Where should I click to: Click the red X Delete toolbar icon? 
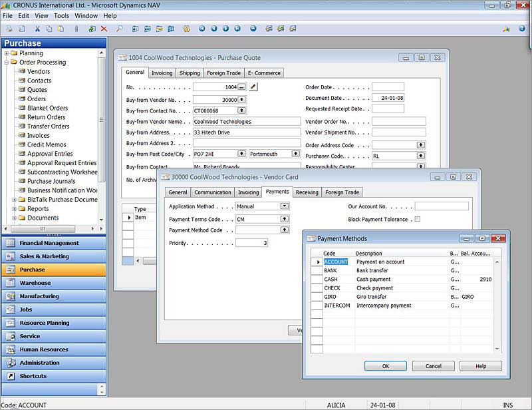click(x=104, y=29)
